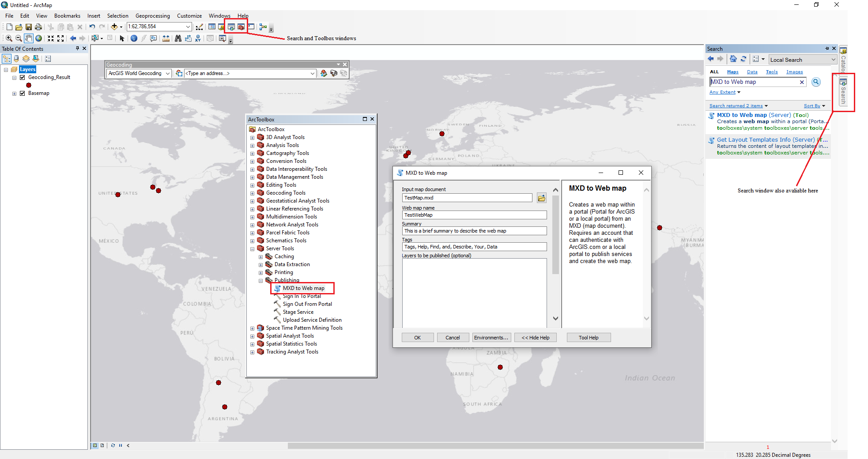868x459 pixels.
Task: Save the map document
Action: 29,27
